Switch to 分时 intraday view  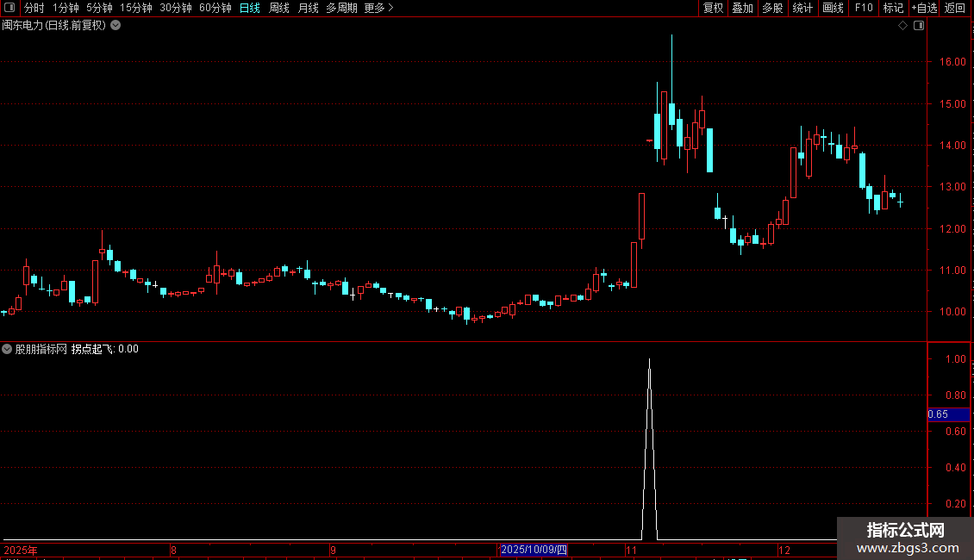click(x=34, y=8)
